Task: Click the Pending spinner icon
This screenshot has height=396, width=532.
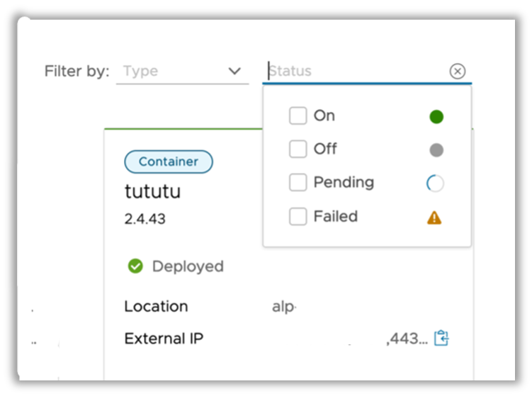Action: [435, 183]
